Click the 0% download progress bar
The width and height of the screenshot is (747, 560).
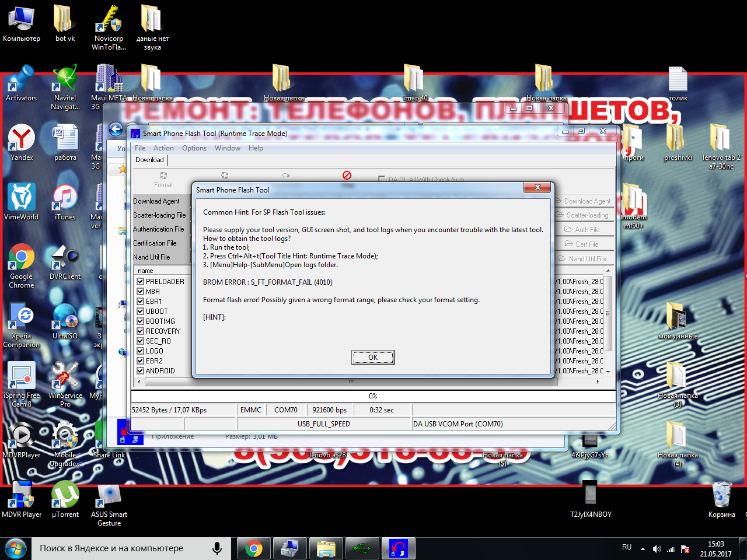coord(373,396)
